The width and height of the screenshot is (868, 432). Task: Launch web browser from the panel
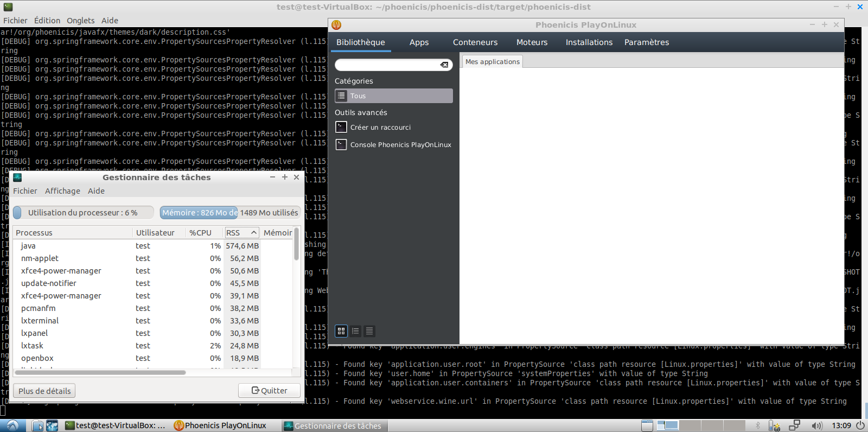tap(52, 425)
